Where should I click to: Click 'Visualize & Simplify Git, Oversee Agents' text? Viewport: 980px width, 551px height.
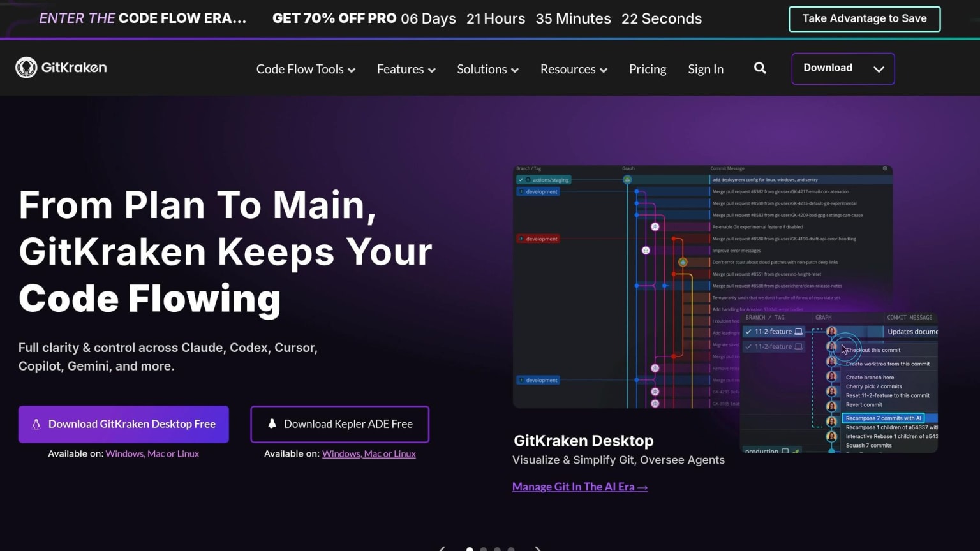(618, 460)
